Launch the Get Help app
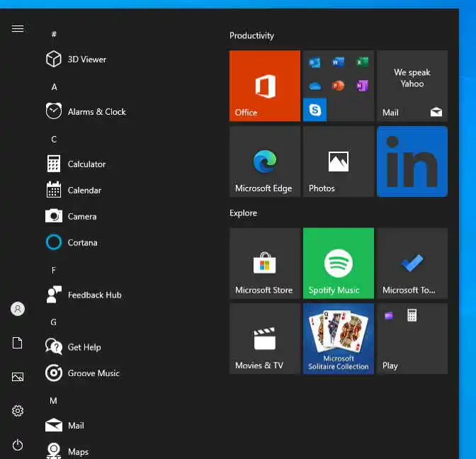 tap(73, 347)
